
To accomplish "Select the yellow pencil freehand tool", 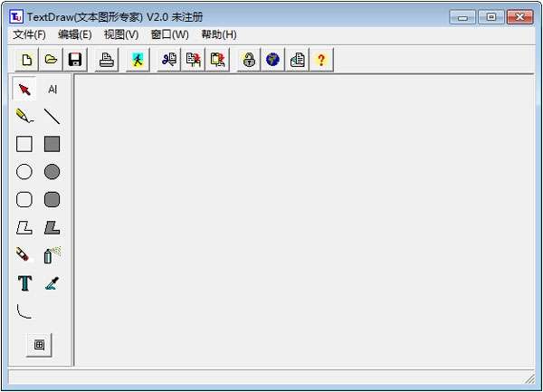I will pyautogui.click(x=24, y=116).
